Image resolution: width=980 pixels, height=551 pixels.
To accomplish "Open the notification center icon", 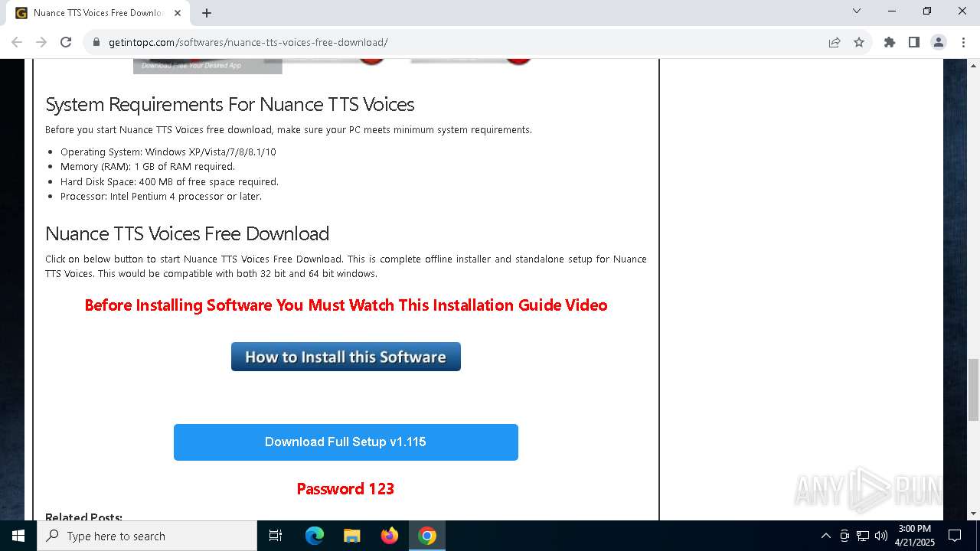I will pyautogui.click(x=955, y=536).
